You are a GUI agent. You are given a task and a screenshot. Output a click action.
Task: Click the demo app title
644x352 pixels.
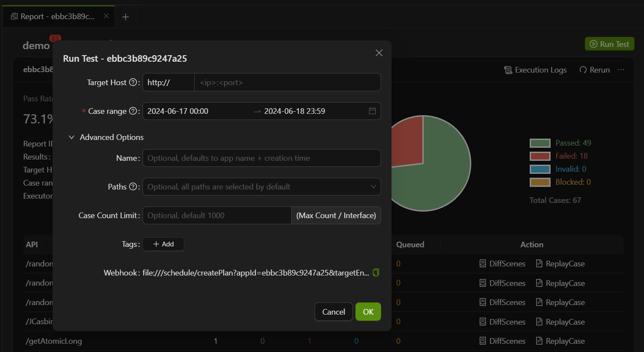(36, 46)
